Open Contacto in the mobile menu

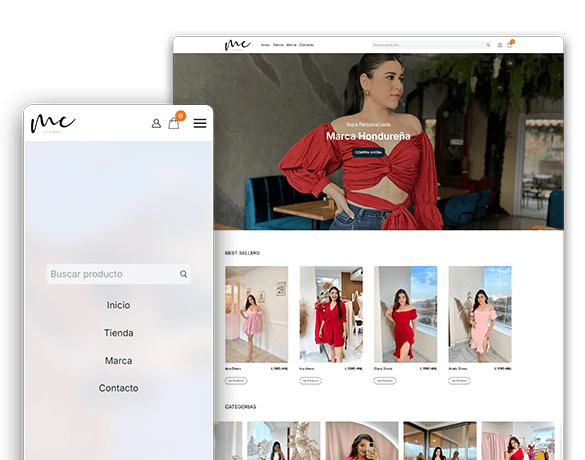coord(118,388)
